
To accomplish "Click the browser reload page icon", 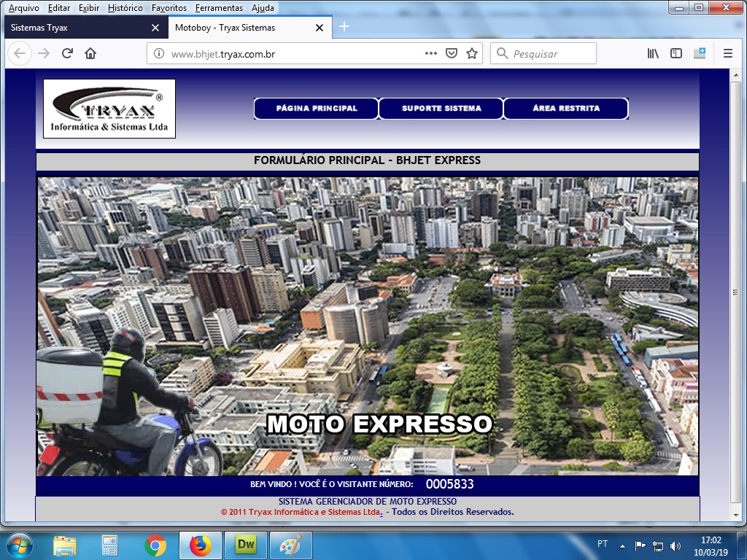I will click(67, 53).
